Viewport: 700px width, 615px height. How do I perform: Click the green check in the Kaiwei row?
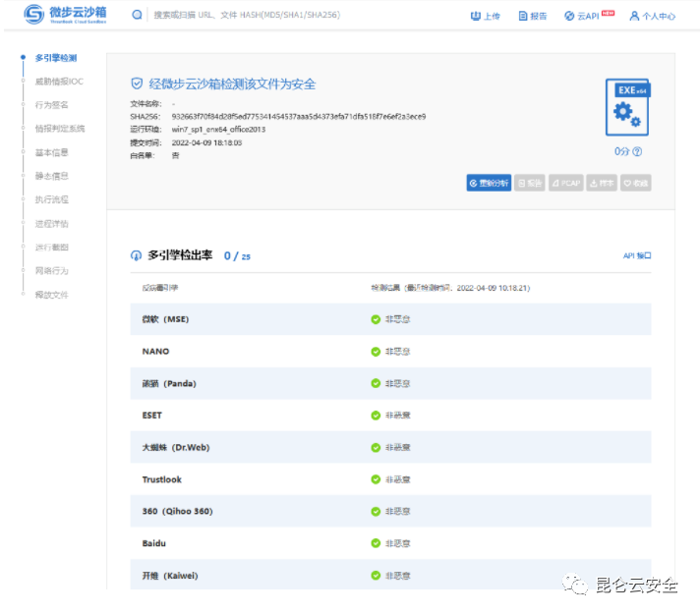[376, 576]
